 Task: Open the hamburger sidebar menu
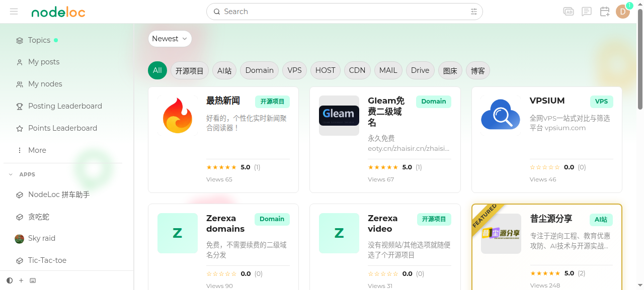[x=14, y=12]
